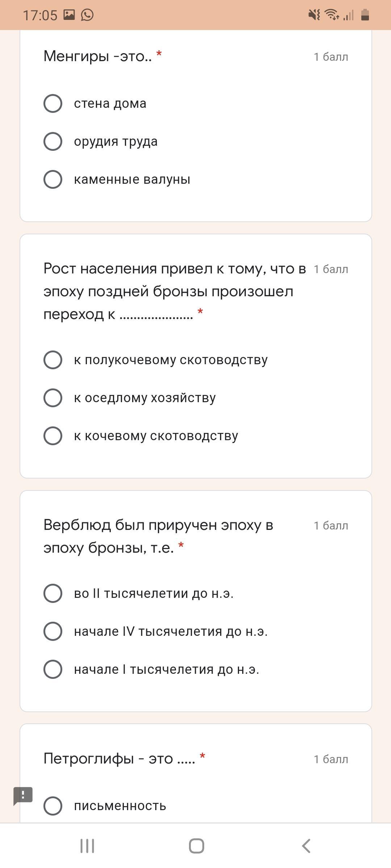
Task: Open the recent apps navigation button
Action: [87, 846]
